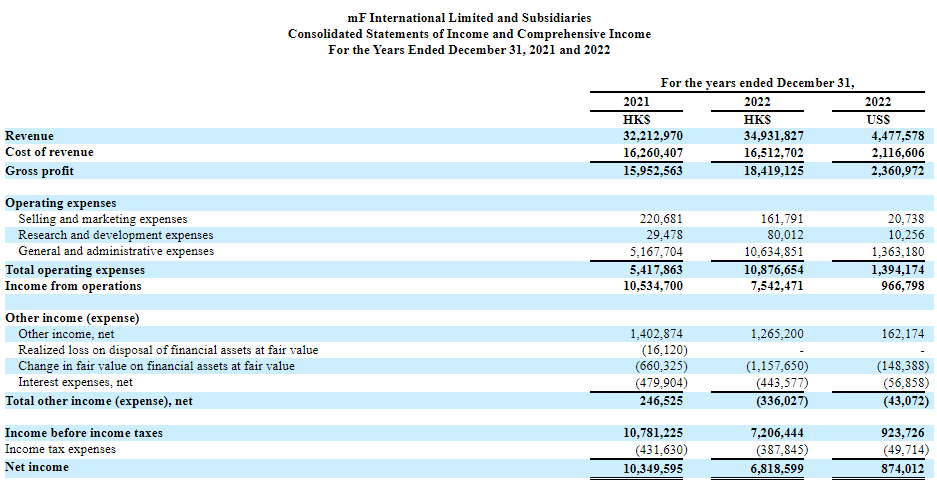
Task: Select net income value 10,349,595
Action: point(652,468)
